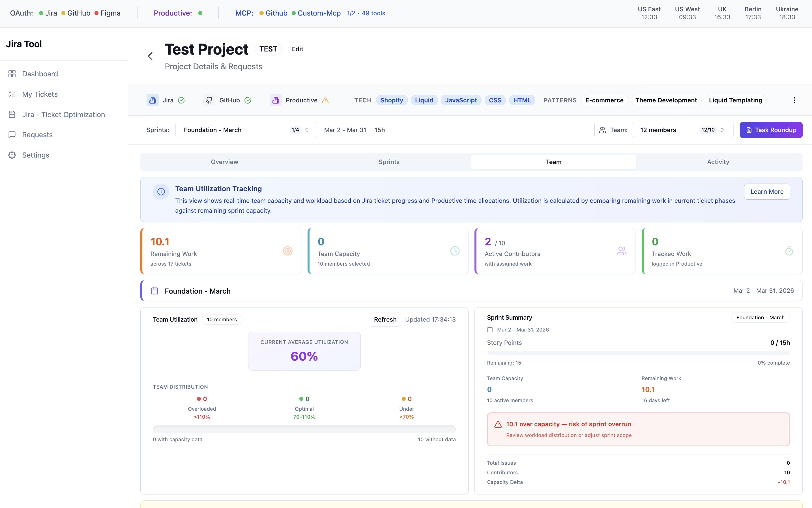This screenshot has height=508, width=812.
Task: Click the Dashboard grid icon in sidebar
Action: point(12,74)
